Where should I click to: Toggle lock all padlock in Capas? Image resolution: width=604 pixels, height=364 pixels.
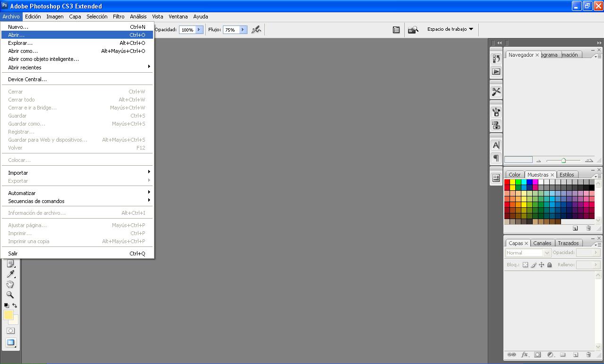tap(550, 265)
